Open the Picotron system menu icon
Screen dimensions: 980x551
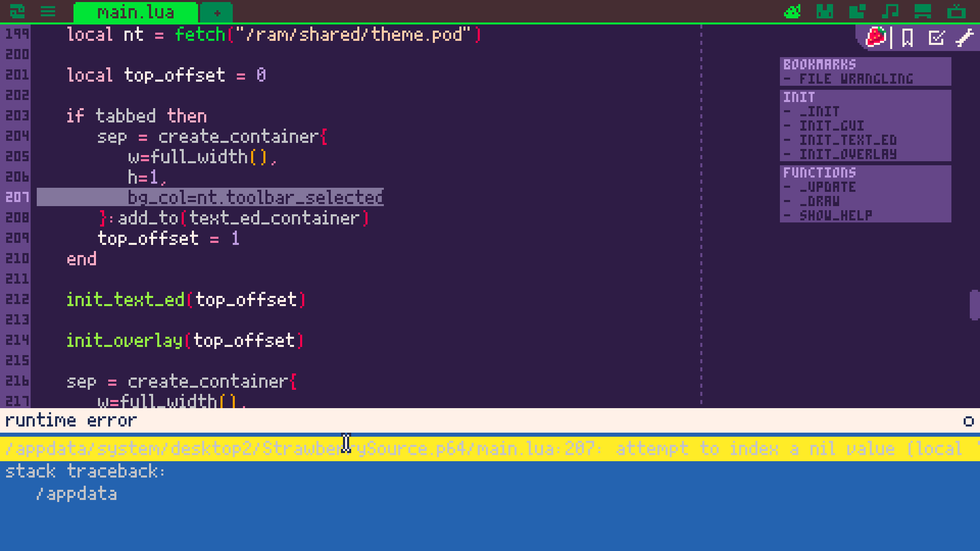17,11
